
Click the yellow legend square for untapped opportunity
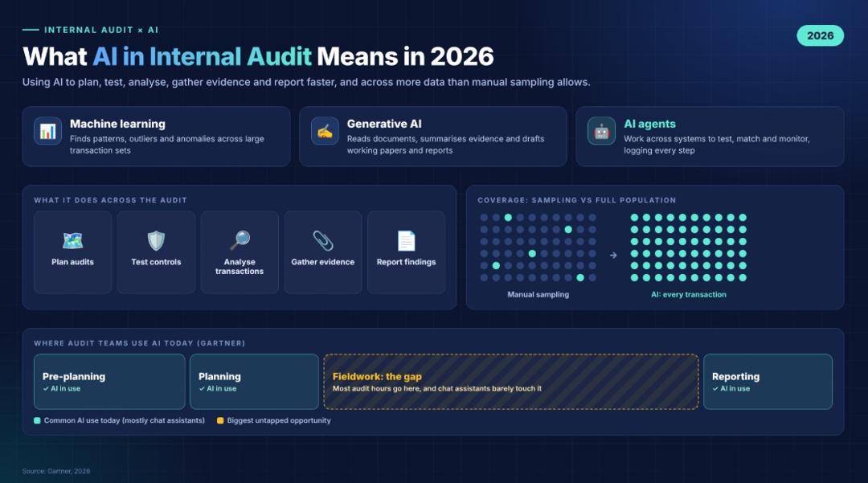point(219,420)
